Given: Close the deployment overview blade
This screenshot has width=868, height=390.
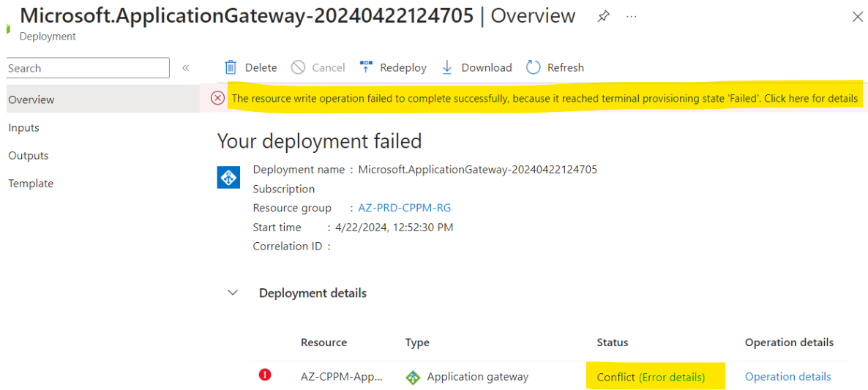Looking at the screenshot, I should tap(856, 17).
